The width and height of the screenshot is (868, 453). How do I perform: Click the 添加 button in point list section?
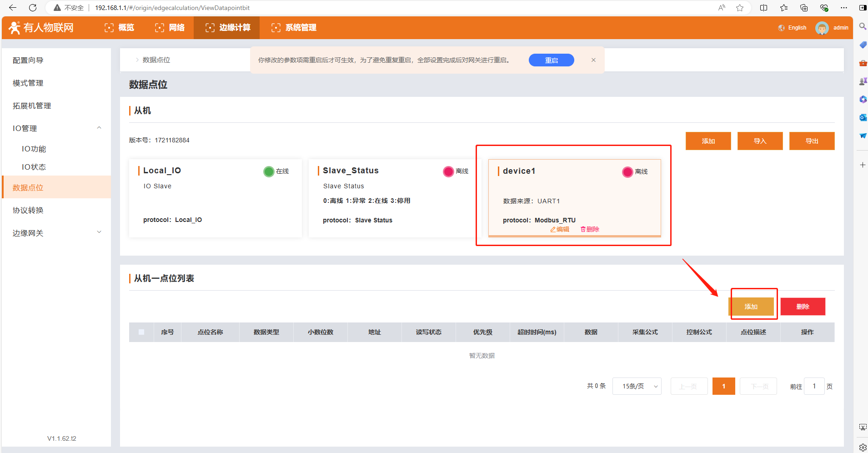[751, 307]
